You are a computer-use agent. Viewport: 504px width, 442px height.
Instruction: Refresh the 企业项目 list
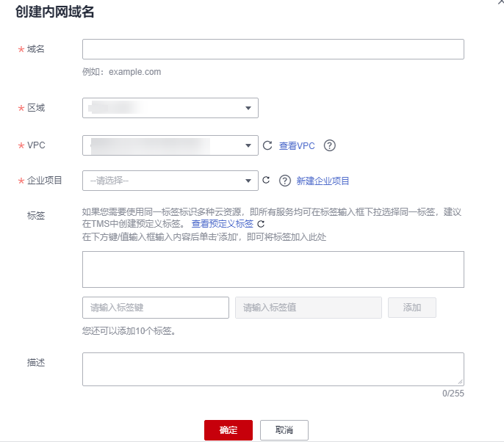[x=267, y=180]
